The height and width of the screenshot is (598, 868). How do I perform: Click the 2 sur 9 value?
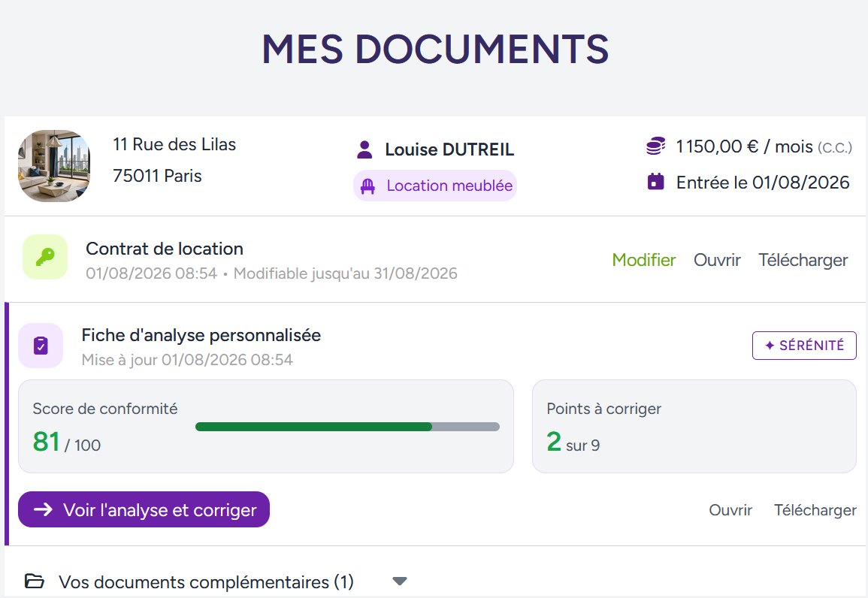[x=573, y=442]
